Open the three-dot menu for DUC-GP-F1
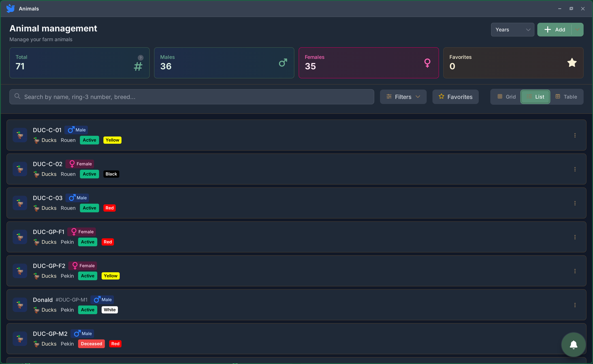The height and width of the screenshot is (364, 593). pyautogui.click(x=575, y=237)
